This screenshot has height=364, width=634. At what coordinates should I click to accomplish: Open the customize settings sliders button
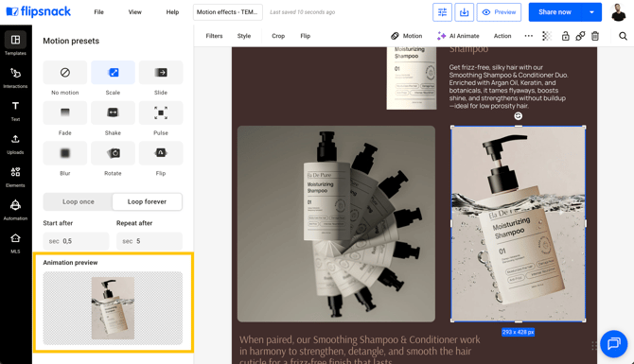pyautogui.click(x=442, y=12)
